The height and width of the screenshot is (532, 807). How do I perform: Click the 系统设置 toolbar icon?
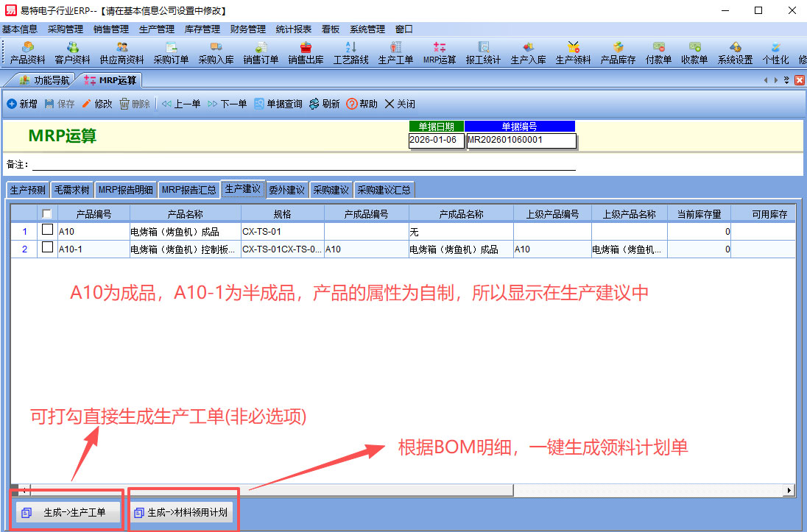[x=735, y=53]
